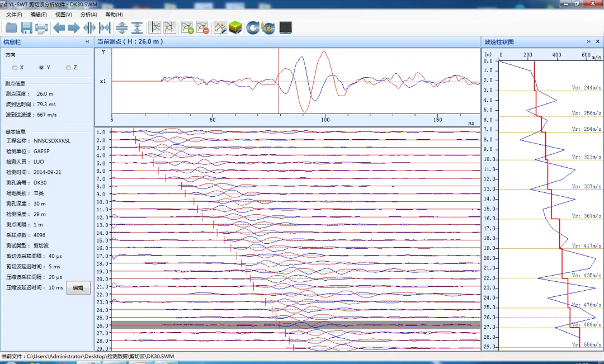This screenshot has height=364, width=604.
Task: Close the 波速柱状图 velocity column panel
Action: [x=597, y=42]
